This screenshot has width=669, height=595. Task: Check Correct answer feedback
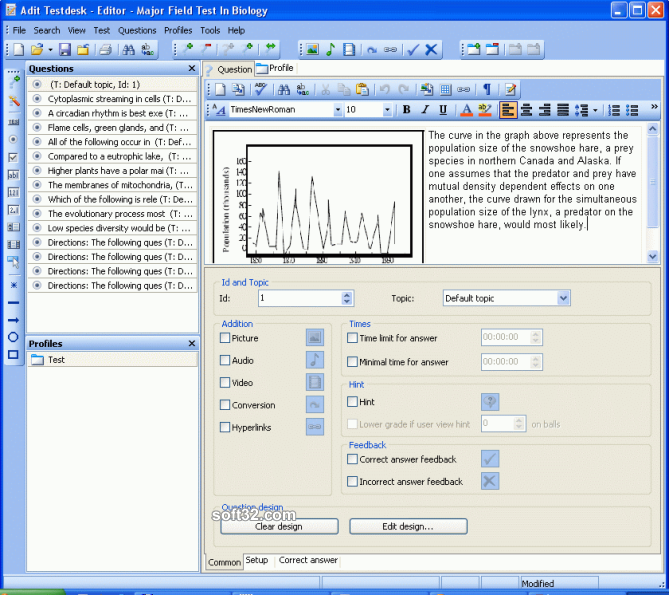coord(352,459)
